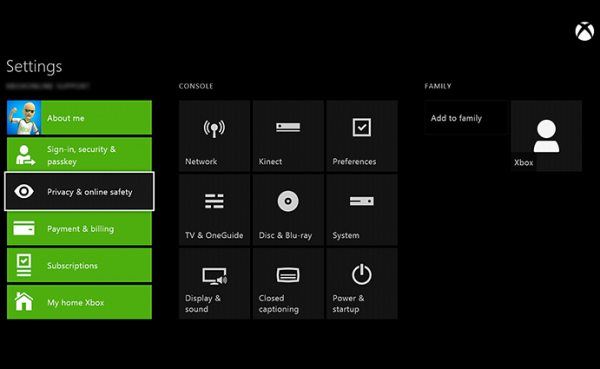Click the Kinect sensor icon

tap(288, 127)
